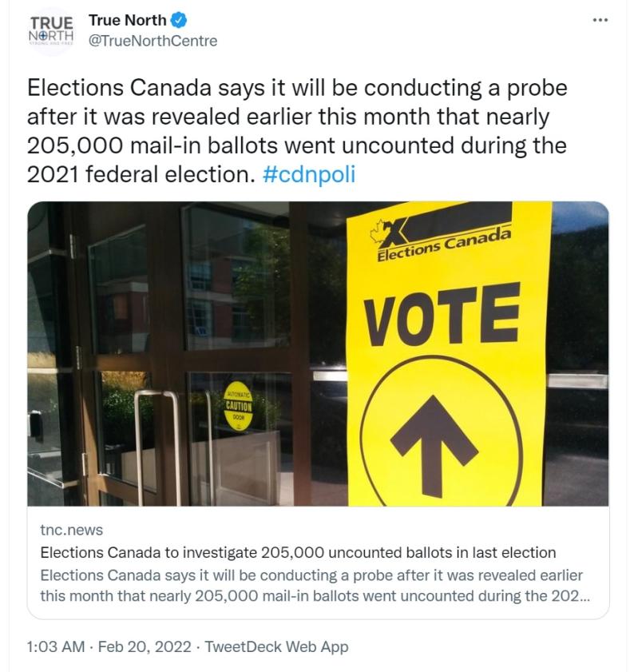Open the tnc.news domain link
The image size is (630, 672).
tap(71, 530)
